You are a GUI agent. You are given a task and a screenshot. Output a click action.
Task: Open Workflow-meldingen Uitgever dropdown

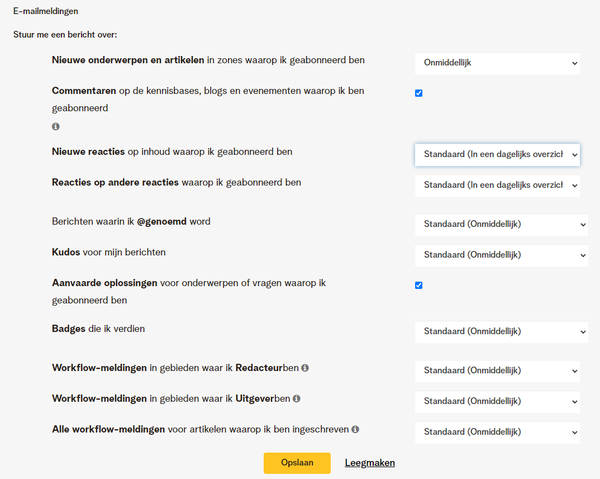[497, 402]
